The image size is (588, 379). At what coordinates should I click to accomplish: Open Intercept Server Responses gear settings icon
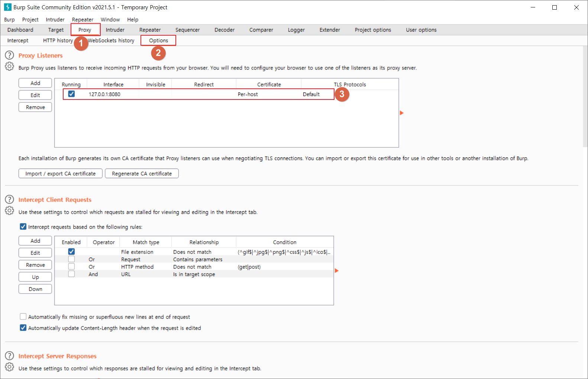9,367
